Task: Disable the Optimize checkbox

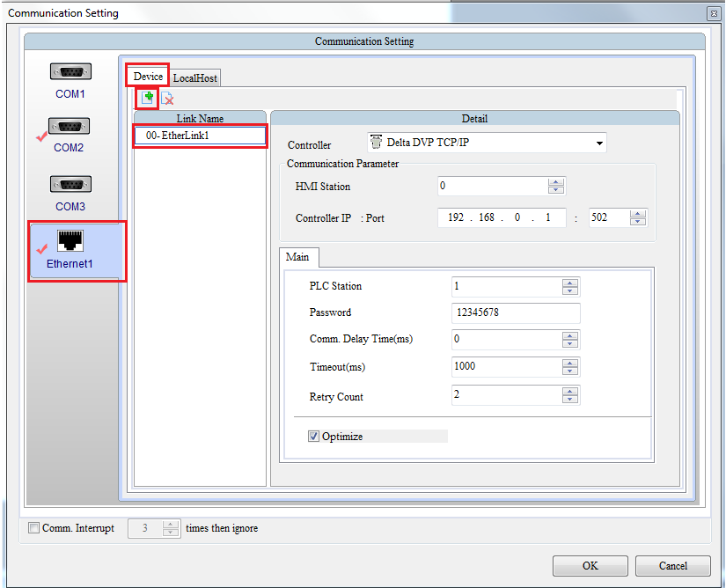Action: coord(313,436)
